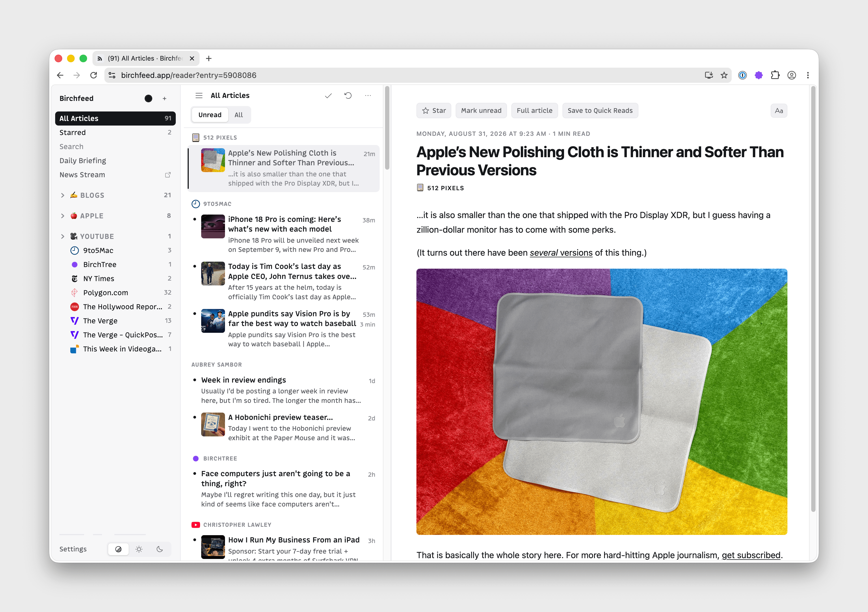Open Daily Briefing
Screen dimensions: 868x612
[x=115, y=161]
